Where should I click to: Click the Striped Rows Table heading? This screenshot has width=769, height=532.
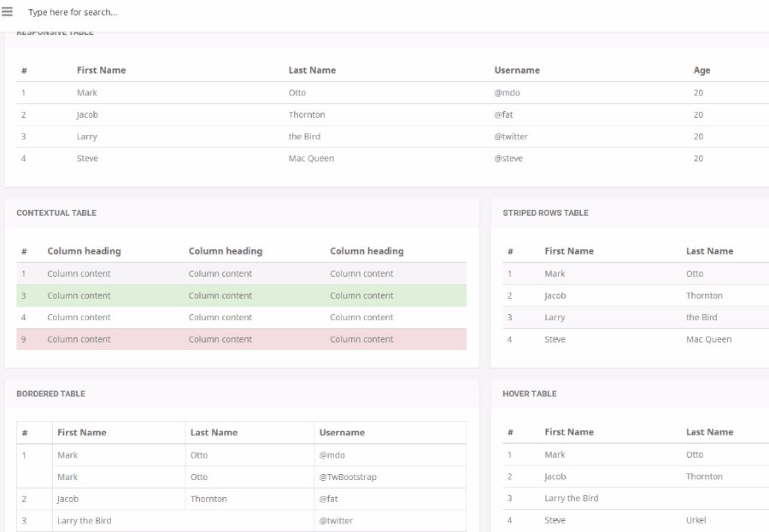pyautogui.click(x=545, y=213)
